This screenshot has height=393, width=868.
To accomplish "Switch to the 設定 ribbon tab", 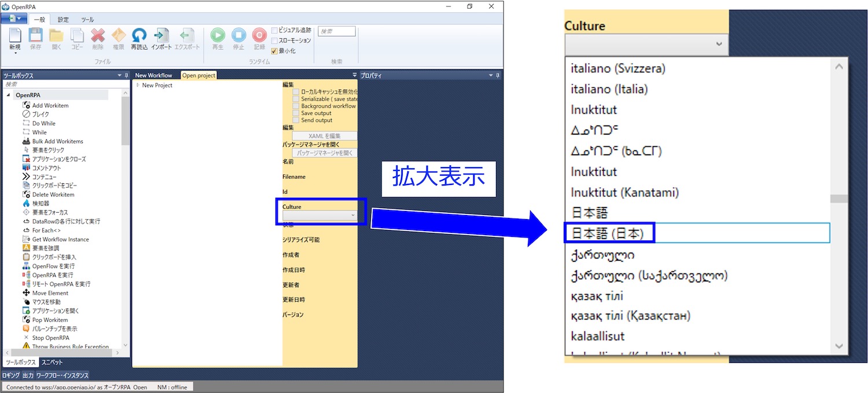I will tap(63, 19).
